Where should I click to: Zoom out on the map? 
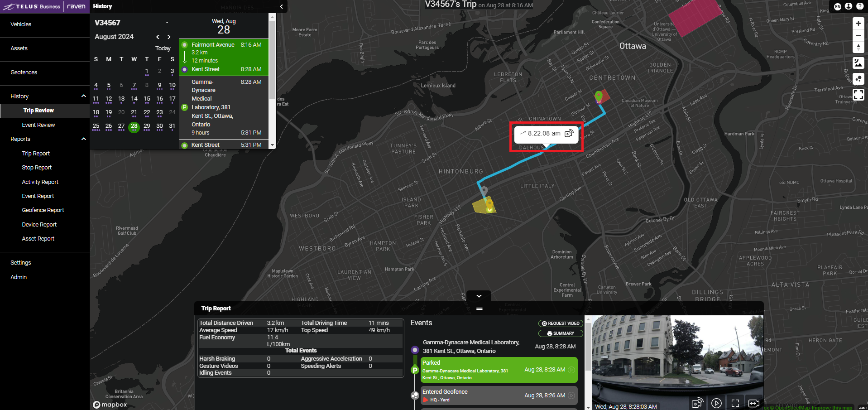[x=858, y=35]
